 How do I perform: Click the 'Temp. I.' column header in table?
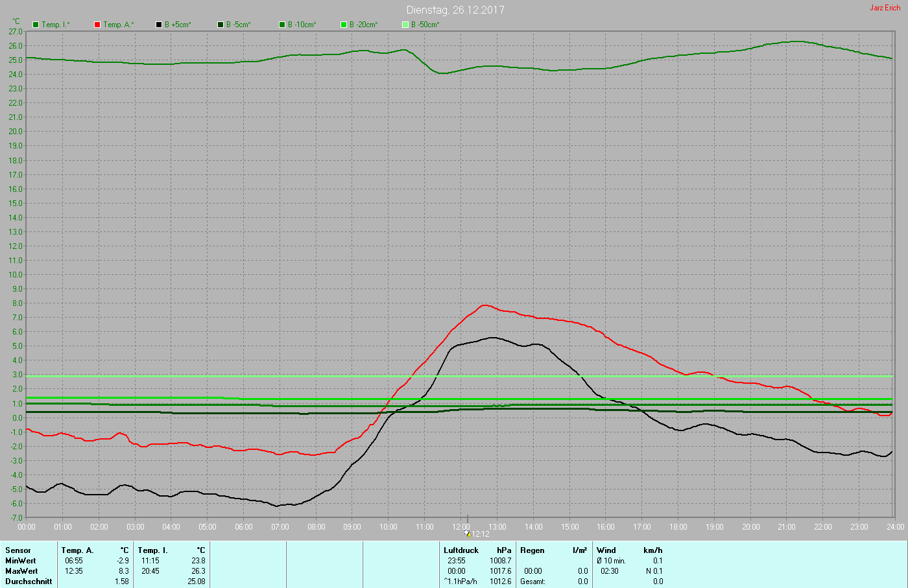pyautogui.click(x=152, y=550)
